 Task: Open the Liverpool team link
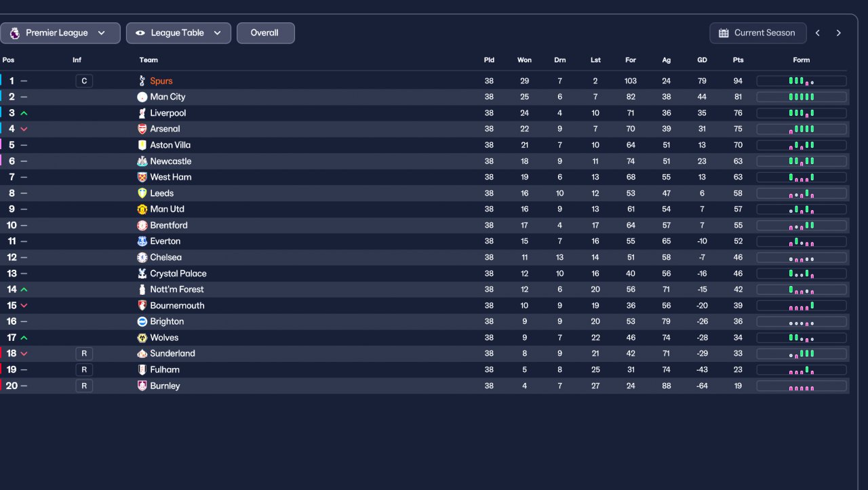(167, 113)
